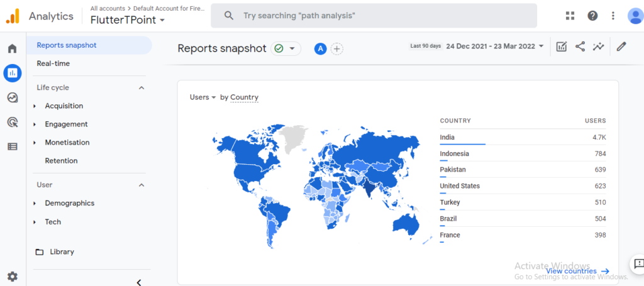Viewport: 644px width, 286px height.
Task: Expand the Tech tree item
Action: (35, 222)
